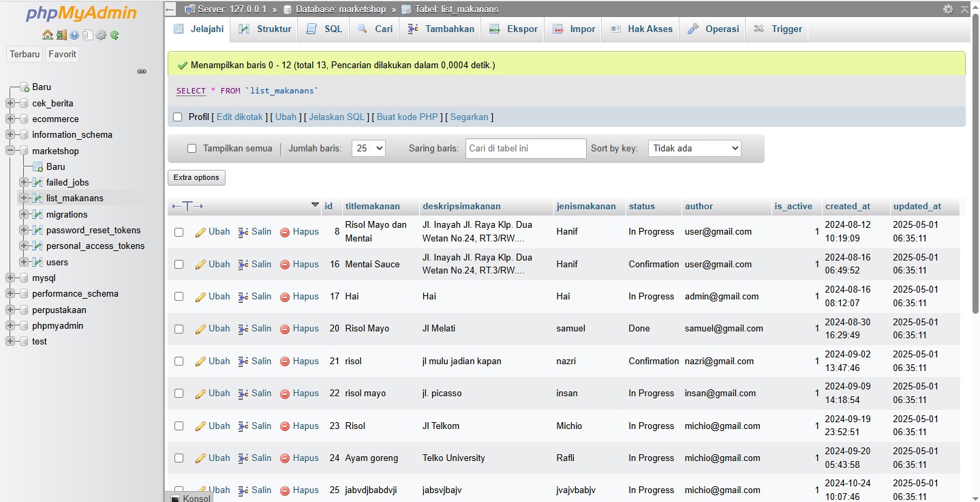
Task: Click red Hapus icon for Mentai Sauce row
Action: 285,265
